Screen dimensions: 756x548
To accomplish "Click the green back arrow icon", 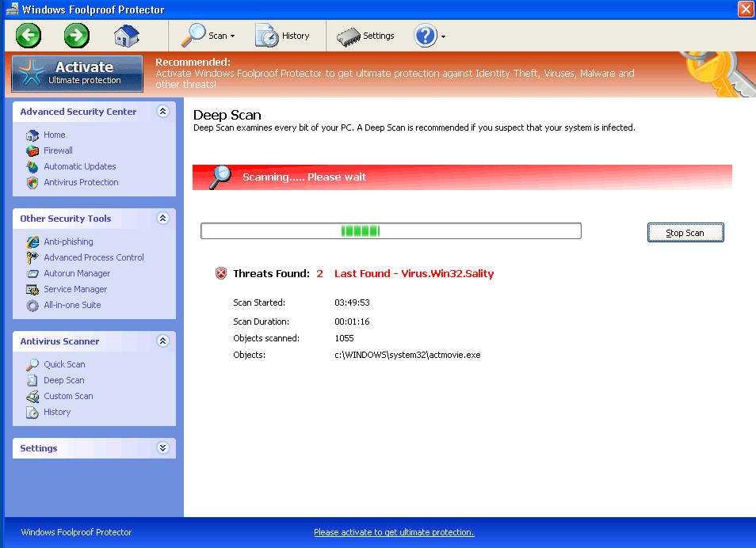I will click(29, 36).
